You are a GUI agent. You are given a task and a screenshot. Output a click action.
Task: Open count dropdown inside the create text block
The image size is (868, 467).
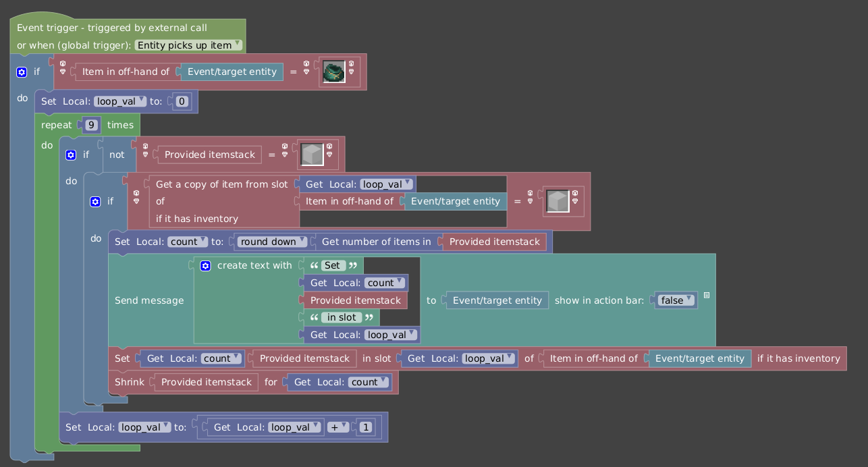pos(385,283)
